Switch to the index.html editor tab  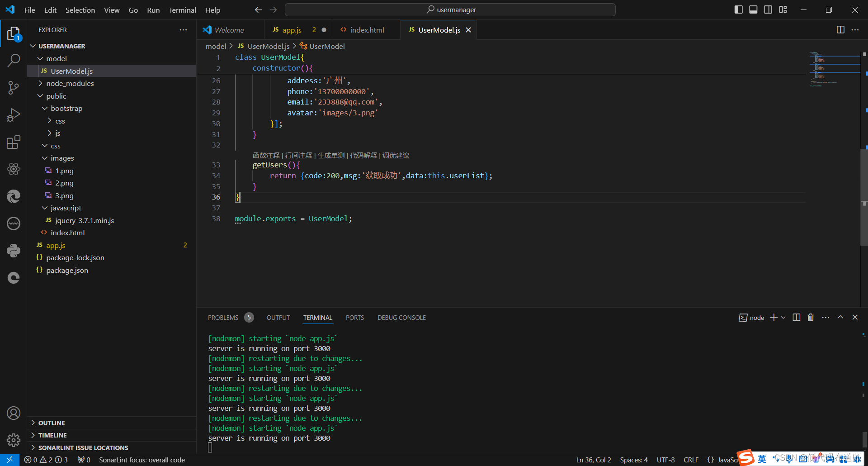(x=367, y=30)
